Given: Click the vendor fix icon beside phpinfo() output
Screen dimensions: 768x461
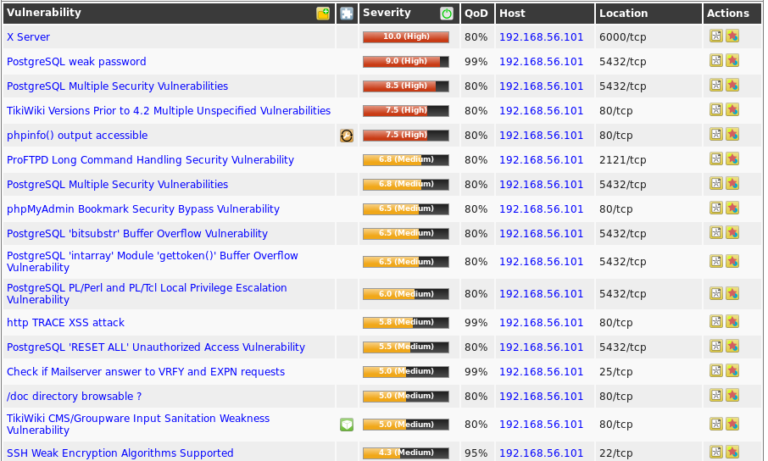Looking at the screenshot, I should click(346, 135).
